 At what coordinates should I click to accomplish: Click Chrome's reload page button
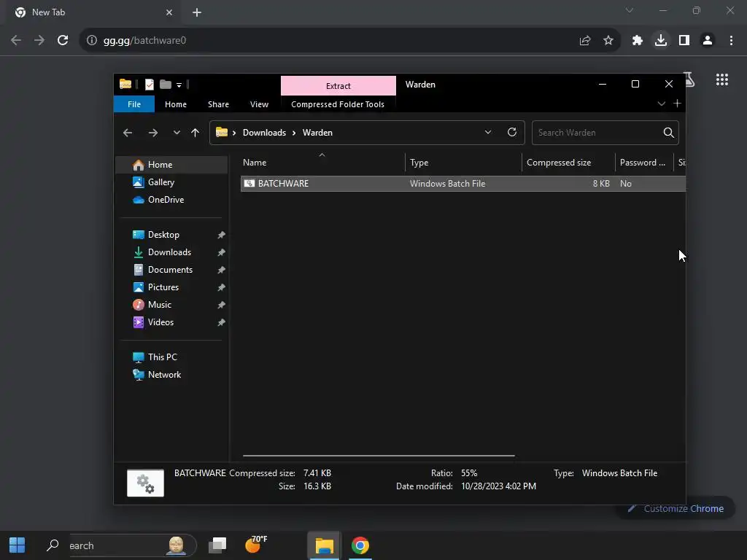point(63,41)
